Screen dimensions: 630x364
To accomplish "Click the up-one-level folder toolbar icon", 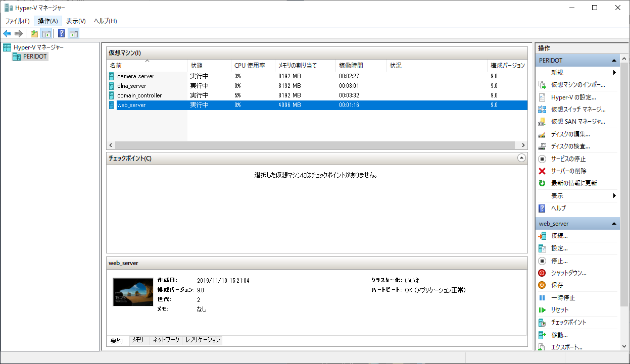I will tap(34, 34).
